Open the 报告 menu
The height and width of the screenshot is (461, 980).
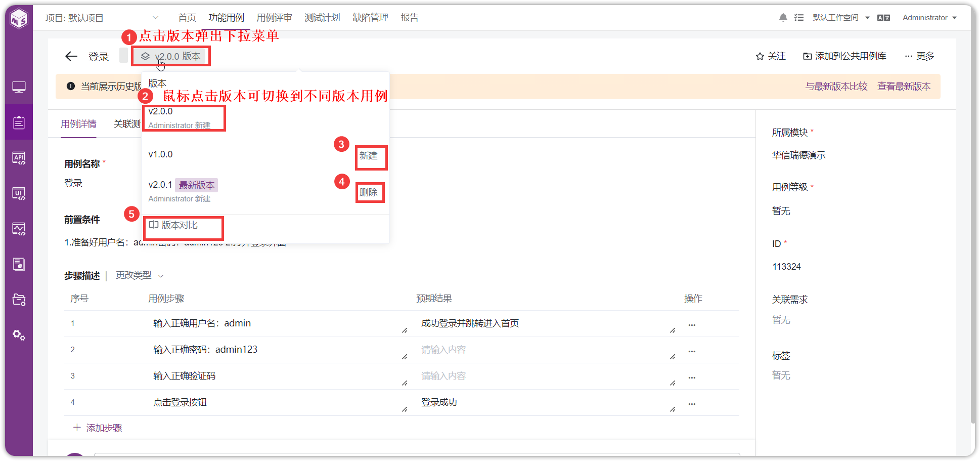410,18
